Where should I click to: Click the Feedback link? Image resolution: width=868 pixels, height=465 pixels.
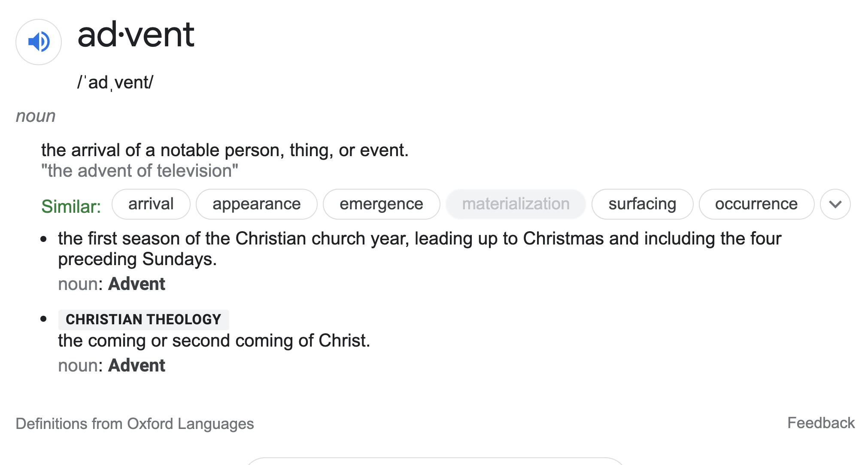[x=821, y=423]
